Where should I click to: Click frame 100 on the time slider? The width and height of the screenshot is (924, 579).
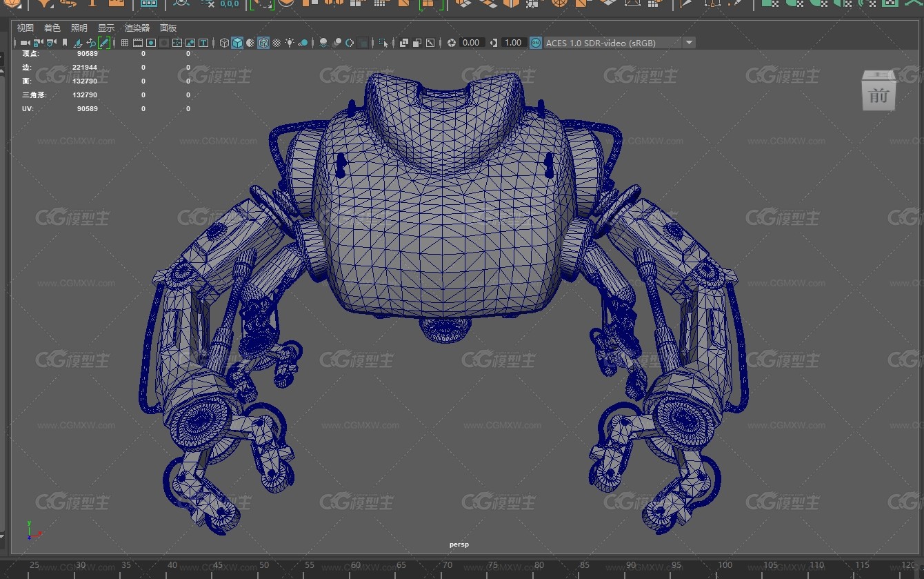(725, 565)
